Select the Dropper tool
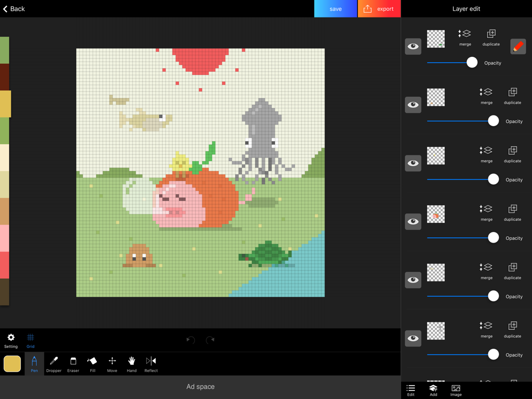This screenshot has width=532, height=399. tap(54, 363)
